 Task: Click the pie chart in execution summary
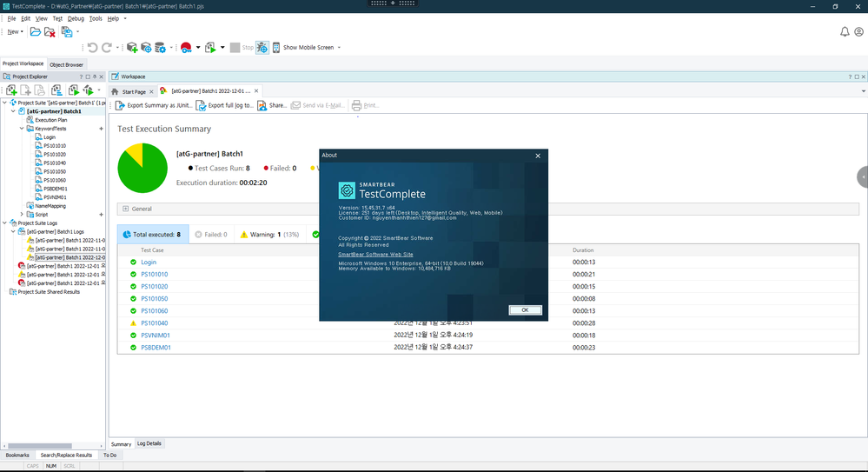coord(142,168)
